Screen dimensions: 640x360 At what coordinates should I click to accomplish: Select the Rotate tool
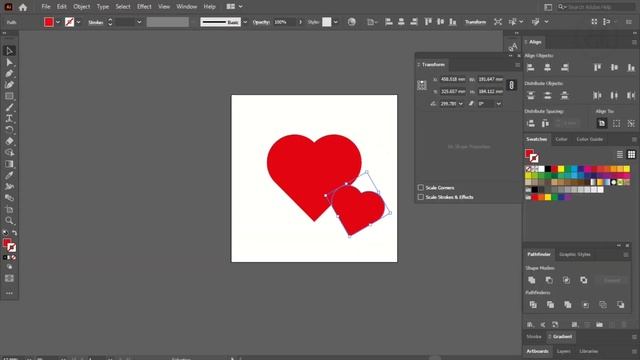pyautogui.click(x=9, y=130)
